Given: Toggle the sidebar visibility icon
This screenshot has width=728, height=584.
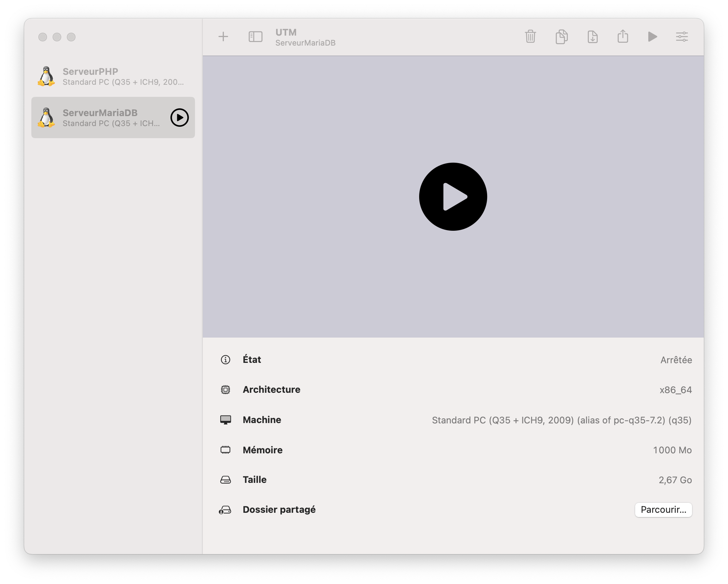Looking at the screenshot, I should pyautogui.click(x=255, y=37).
